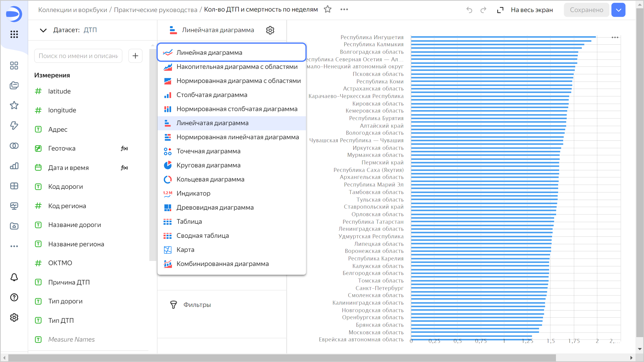Select Карта in the chart list

(185, 250)
